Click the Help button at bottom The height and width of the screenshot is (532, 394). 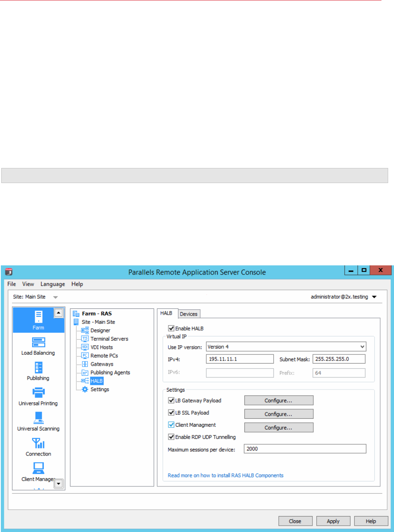(371, 521)
